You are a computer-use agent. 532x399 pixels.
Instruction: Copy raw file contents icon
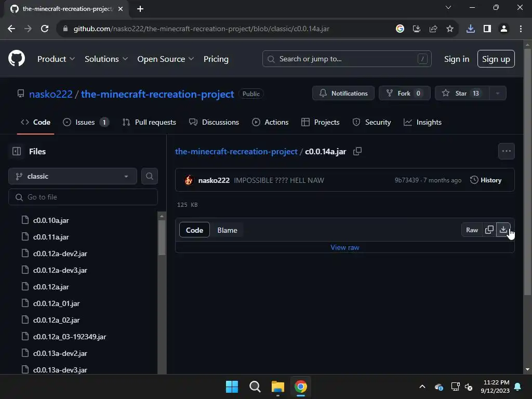pyautogui.click(x=489, y=230)
